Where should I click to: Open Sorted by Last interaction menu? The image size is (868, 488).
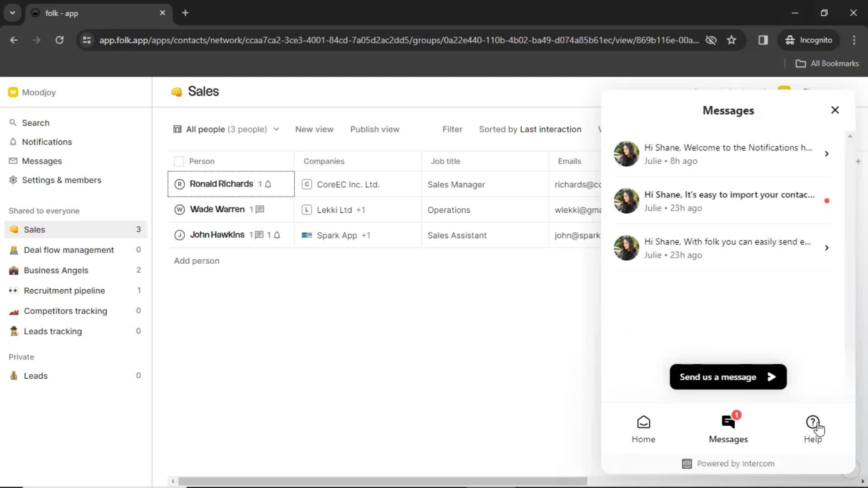[x=530, y=129]
